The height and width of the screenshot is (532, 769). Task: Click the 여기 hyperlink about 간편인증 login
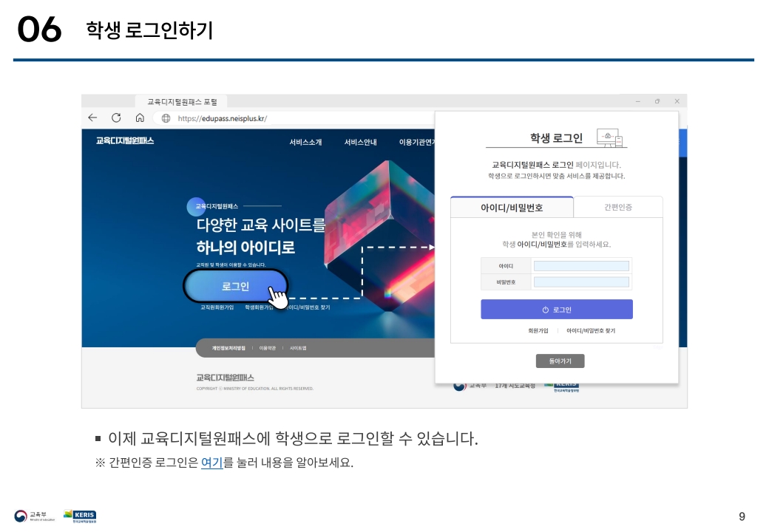pos(212,463)
